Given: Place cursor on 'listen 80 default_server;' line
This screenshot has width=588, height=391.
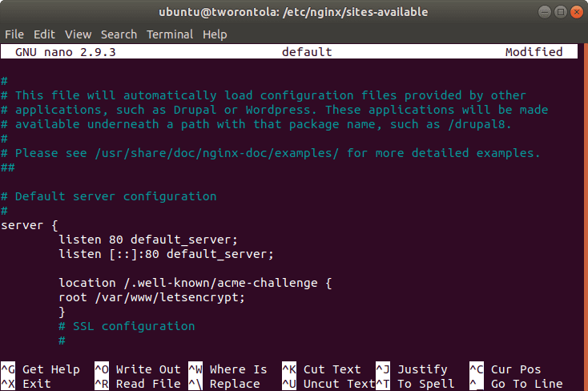Looking at the screenshot, I should click(x=148, y=240).
